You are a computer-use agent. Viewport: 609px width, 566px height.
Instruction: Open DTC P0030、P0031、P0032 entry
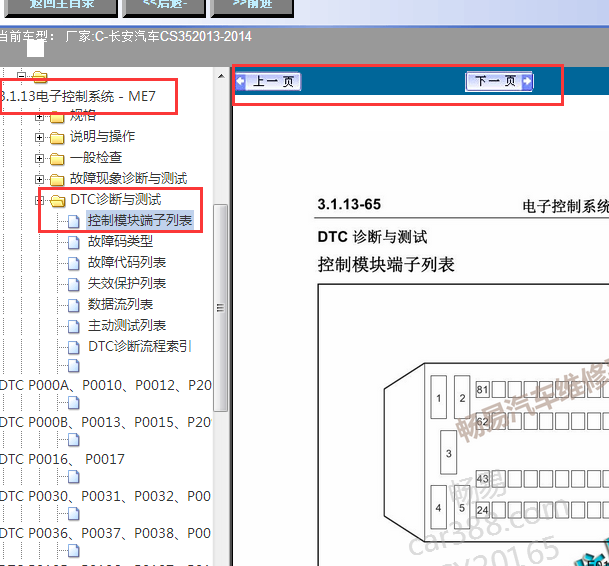click(106, 496)
